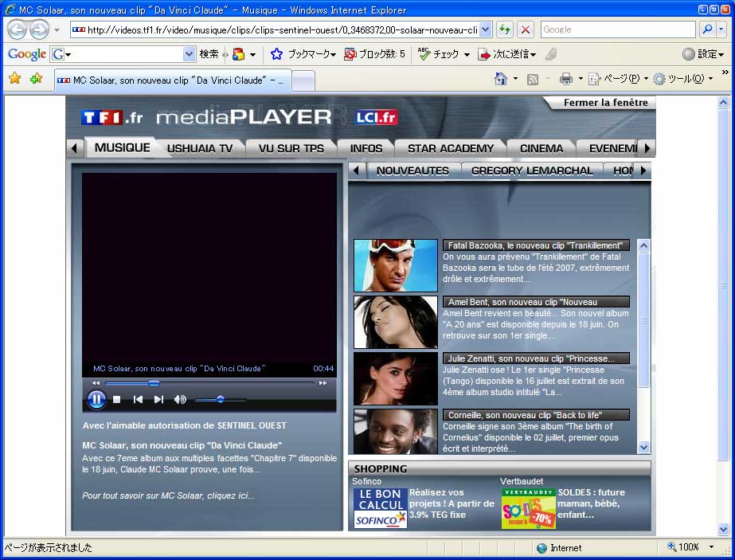The width and height of the screenshot is (735, 560).
Task: Open the ページ(P) menu
Action: (618, 79)
